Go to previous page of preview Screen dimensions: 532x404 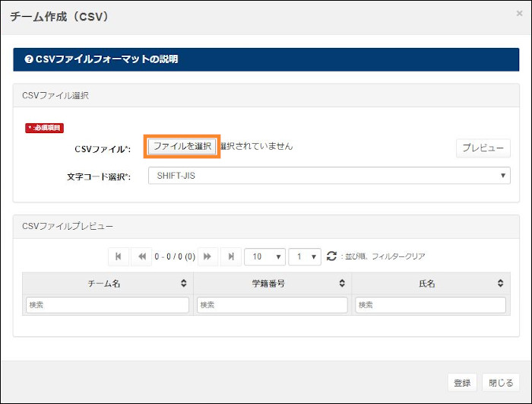click(x=141, y=256)
